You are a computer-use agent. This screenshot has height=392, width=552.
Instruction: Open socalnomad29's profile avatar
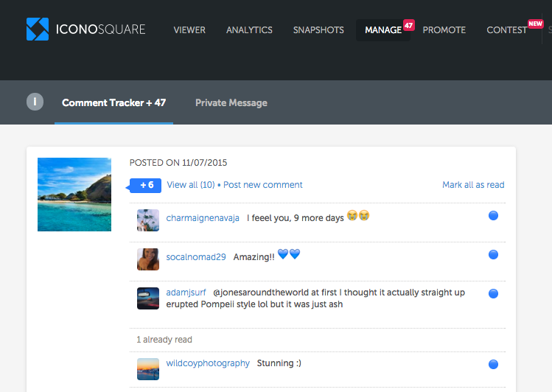[148, 259]
